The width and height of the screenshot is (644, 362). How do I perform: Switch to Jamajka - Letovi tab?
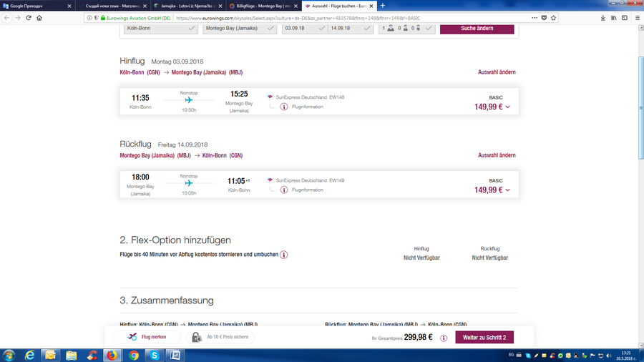(187, 6)
